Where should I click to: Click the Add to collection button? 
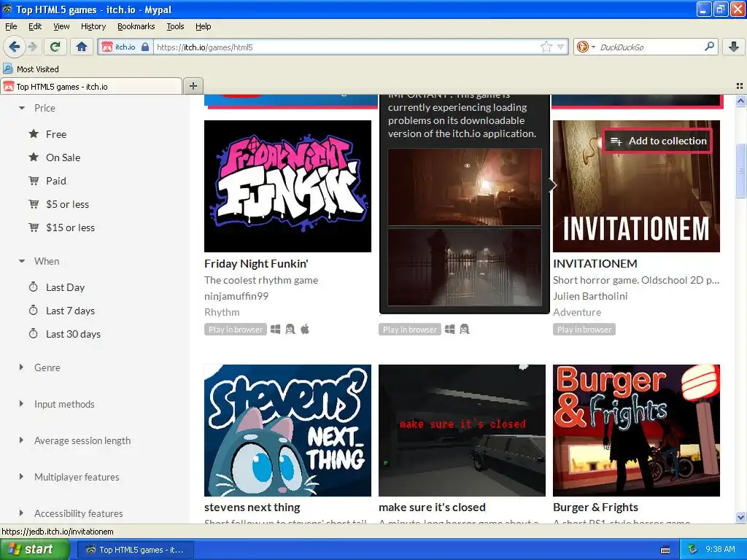click(658, 141)
